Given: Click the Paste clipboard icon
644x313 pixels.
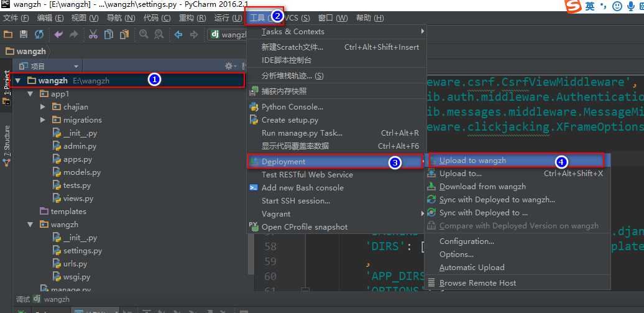Looking at the screenshot, I should (124, 35).
